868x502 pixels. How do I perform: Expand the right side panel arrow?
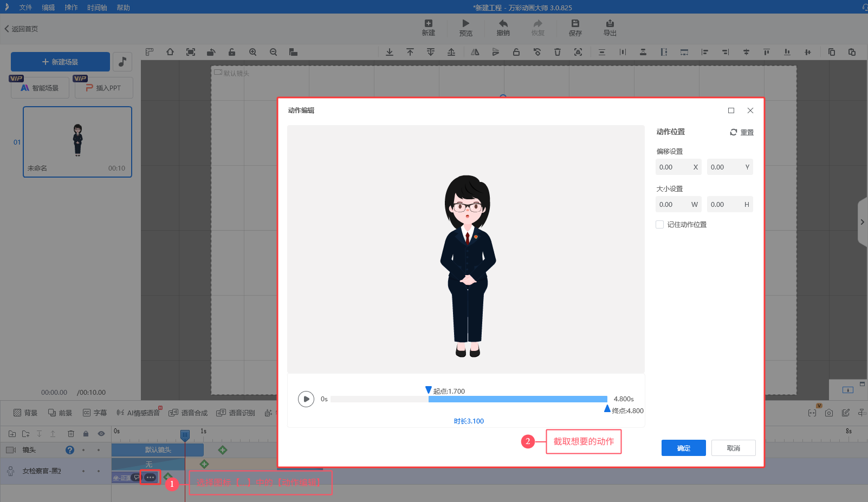[862, 222]
